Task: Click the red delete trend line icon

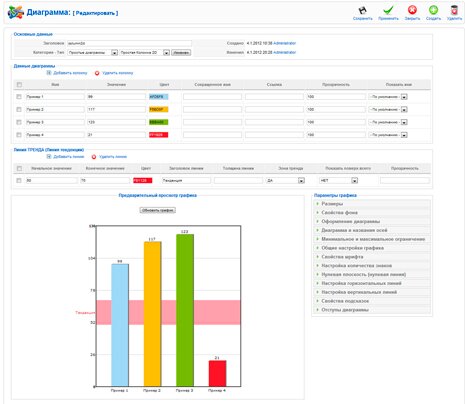Action: coord(94,157)
